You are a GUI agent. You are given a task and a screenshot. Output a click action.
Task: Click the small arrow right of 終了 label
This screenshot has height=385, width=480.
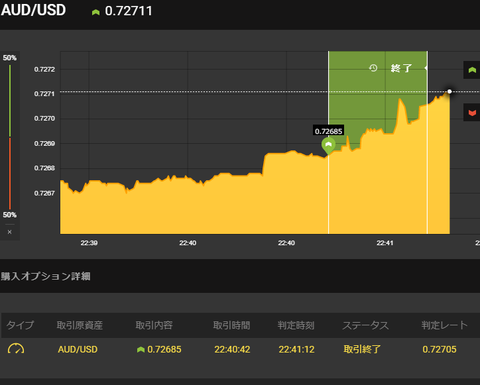coord(426,68)
